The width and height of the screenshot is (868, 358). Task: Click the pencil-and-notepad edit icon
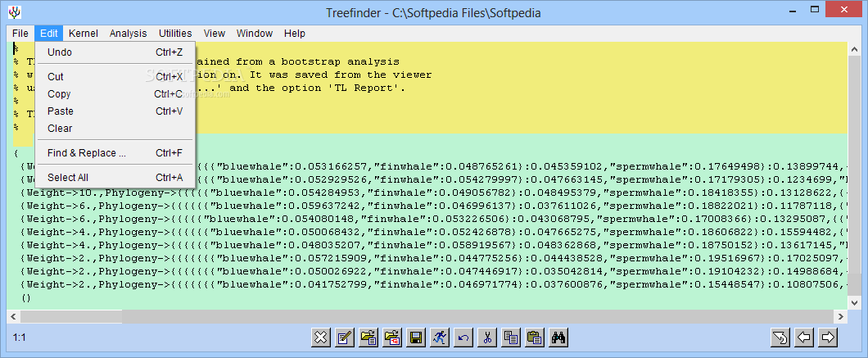(x=345, y=338)
